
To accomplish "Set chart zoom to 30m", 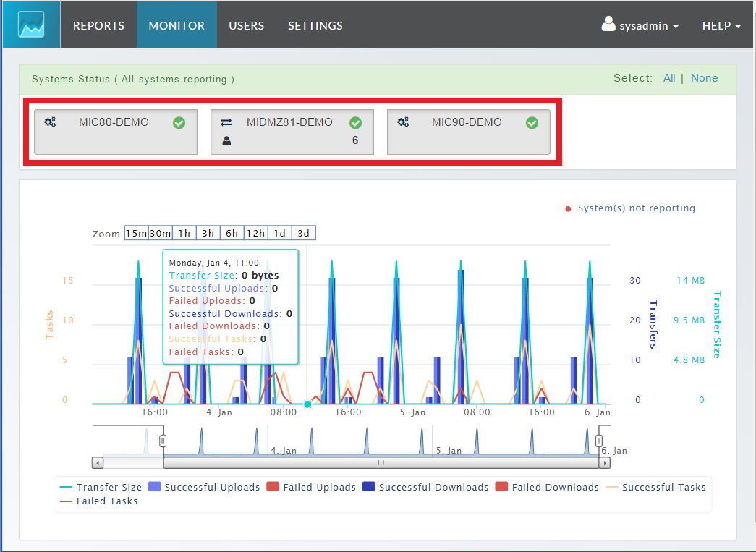I will click(161, 233).
